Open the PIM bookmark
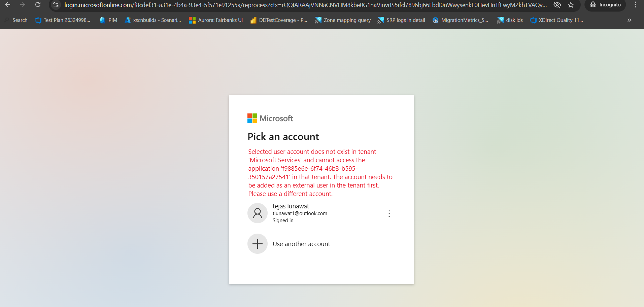The width and height of the screenshot is (644, 307). 108,20
